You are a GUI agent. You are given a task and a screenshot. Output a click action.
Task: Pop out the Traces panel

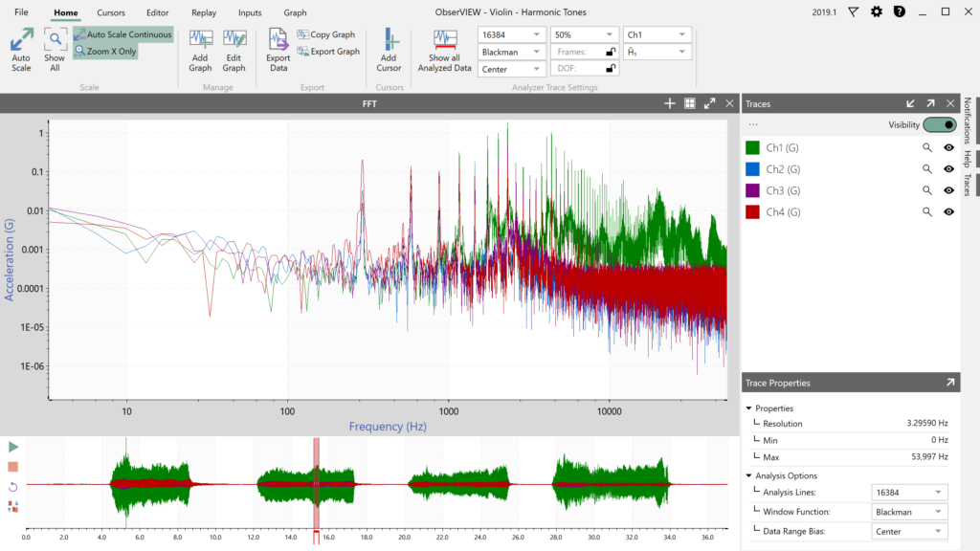point(930,103)
